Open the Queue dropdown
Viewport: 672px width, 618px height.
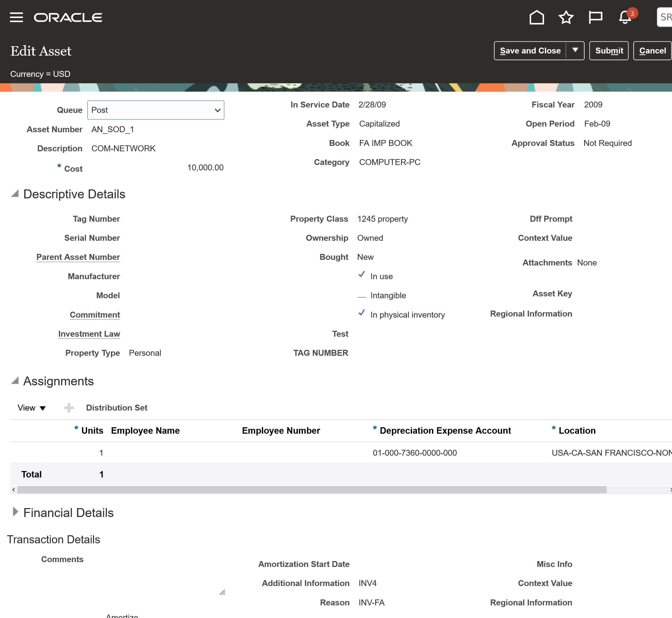pyautogui.click(x=156, y=110)
